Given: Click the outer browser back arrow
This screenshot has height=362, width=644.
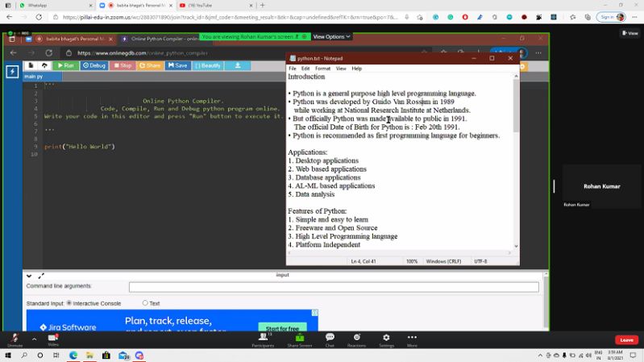Looking at the screenshot, I should click(10, 17).
